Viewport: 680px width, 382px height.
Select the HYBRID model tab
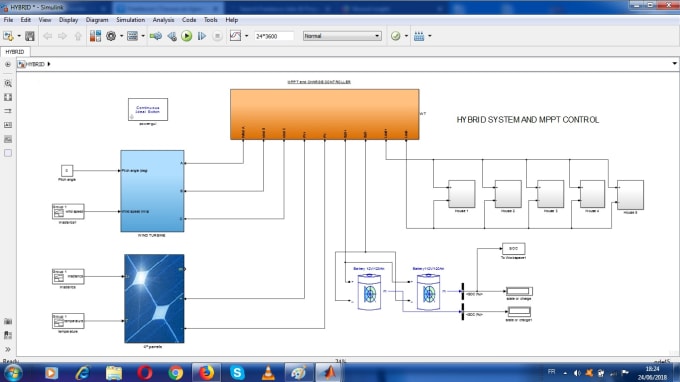point(15,52)
